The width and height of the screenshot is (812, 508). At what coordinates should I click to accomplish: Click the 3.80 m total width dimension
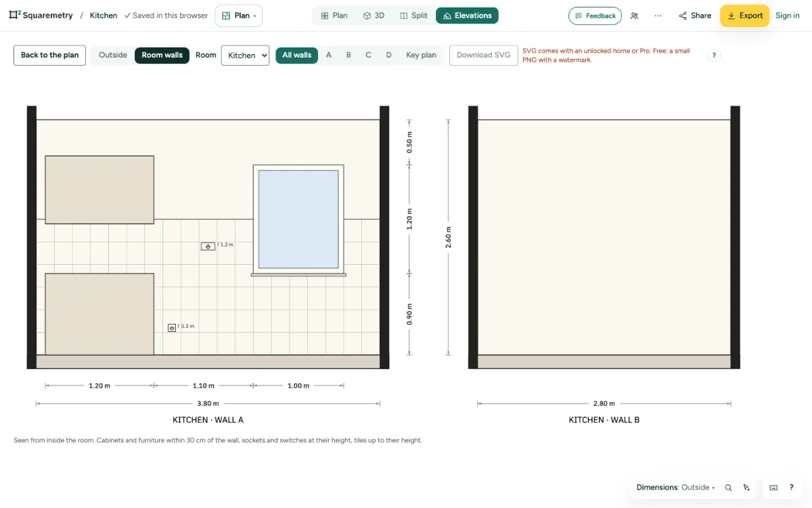pos(208,404)
